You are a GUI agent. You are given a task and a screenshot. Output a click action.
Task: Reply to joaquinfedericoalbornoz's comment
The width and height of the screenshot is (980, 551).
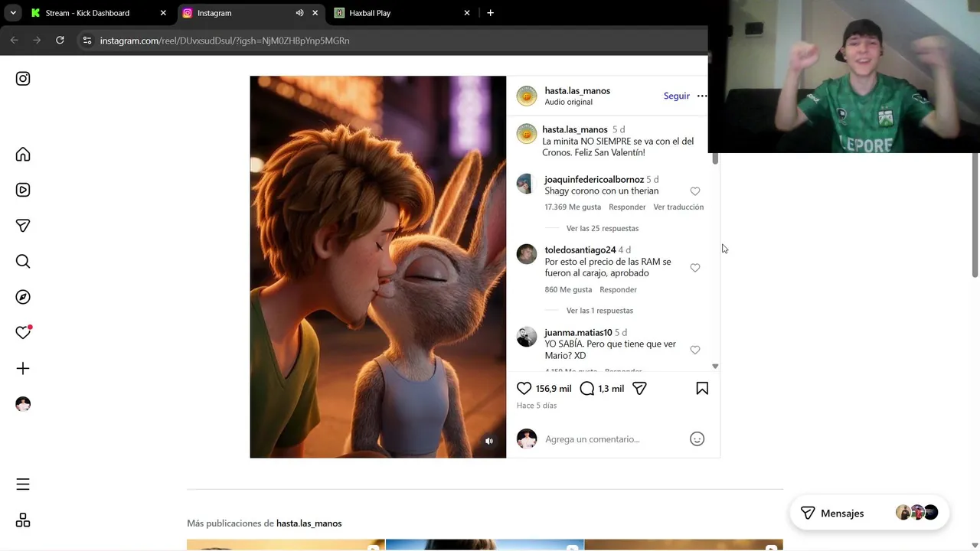(x=627, y=207)
